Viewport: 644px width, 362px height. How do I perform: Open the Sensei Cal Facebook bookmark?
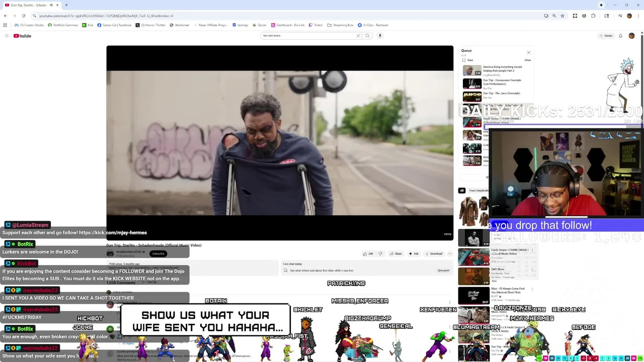[114, 25]
